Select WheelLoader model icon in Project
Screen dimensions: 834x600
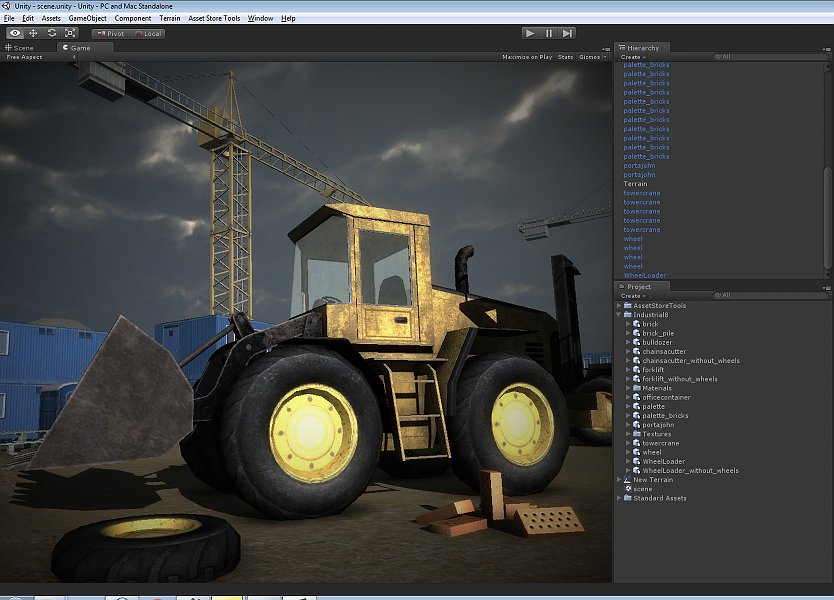[636, 462]
